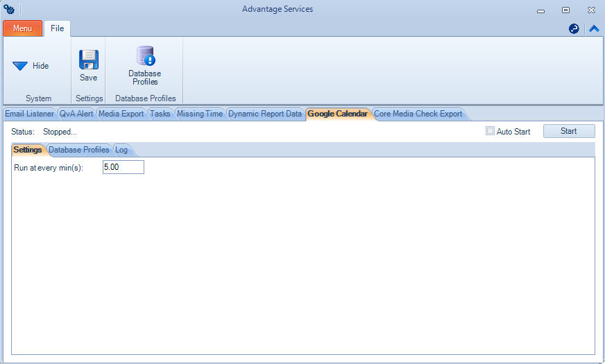Go to the Media Export tab

(x=121, y=114)
